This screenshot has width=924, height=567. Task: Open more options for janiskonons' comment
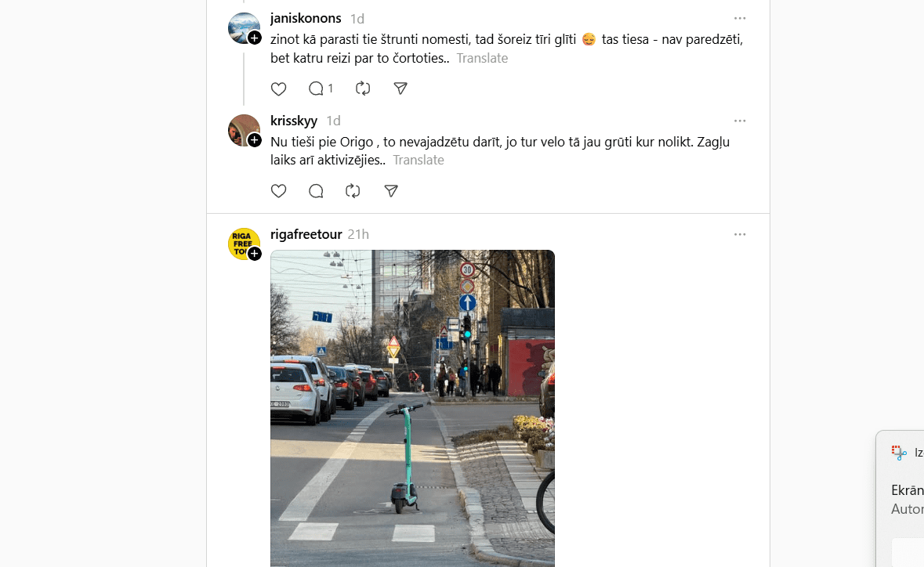[740, 18]
